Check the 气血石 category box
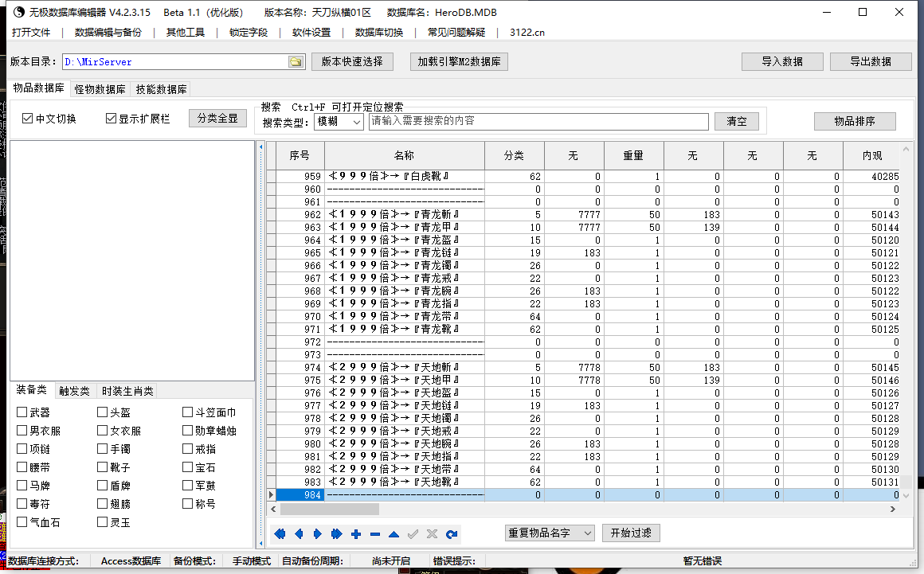 pos(22,521)
